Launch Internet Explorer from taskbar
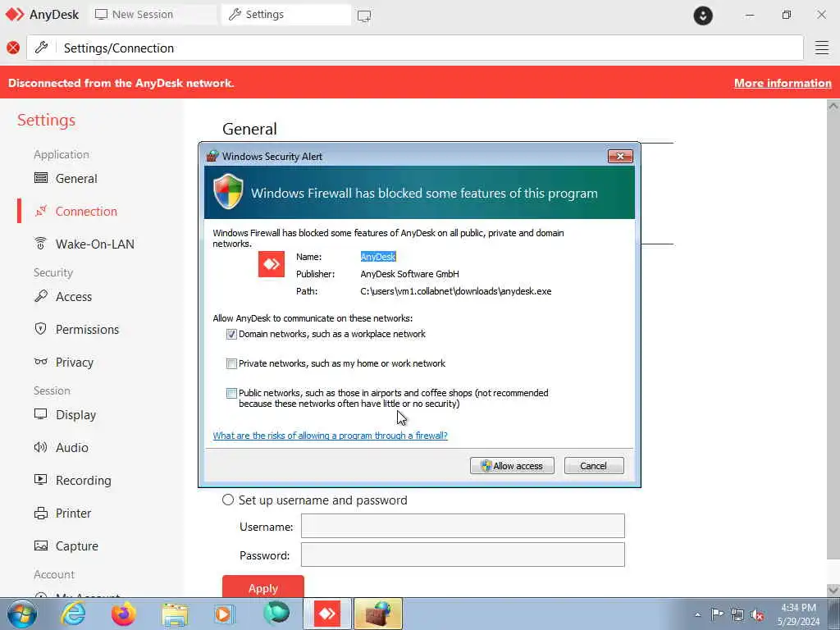Viewport: 840px width, 630px height. click(73, 614)
